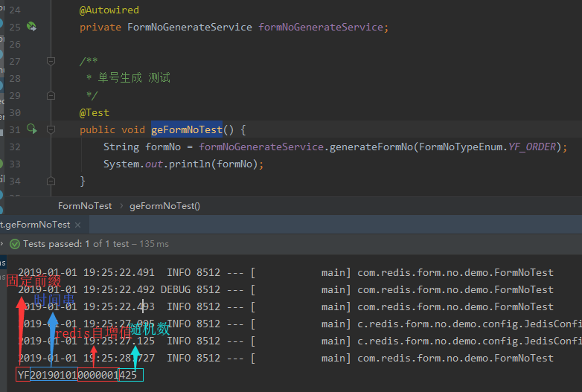The image size is (582, 392).
Task: Click the 'Tests passed: 1 of 1 test' text
Action: [76, 244]
